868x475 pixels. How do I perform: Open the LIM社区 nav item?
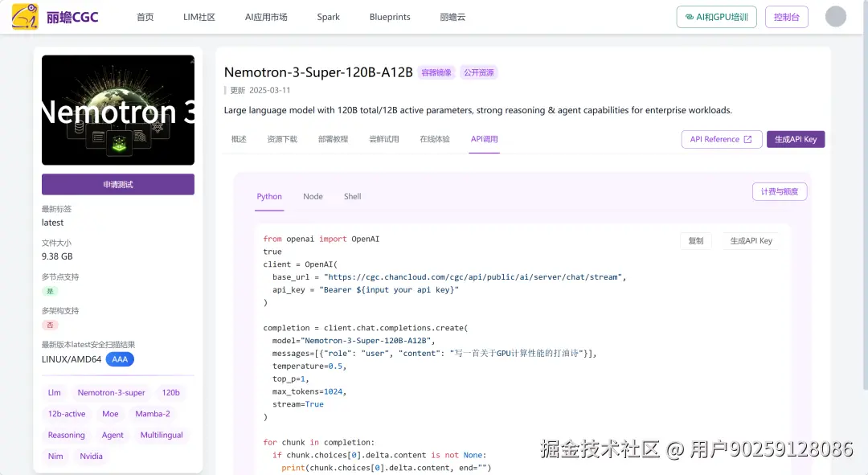(199, 17)
